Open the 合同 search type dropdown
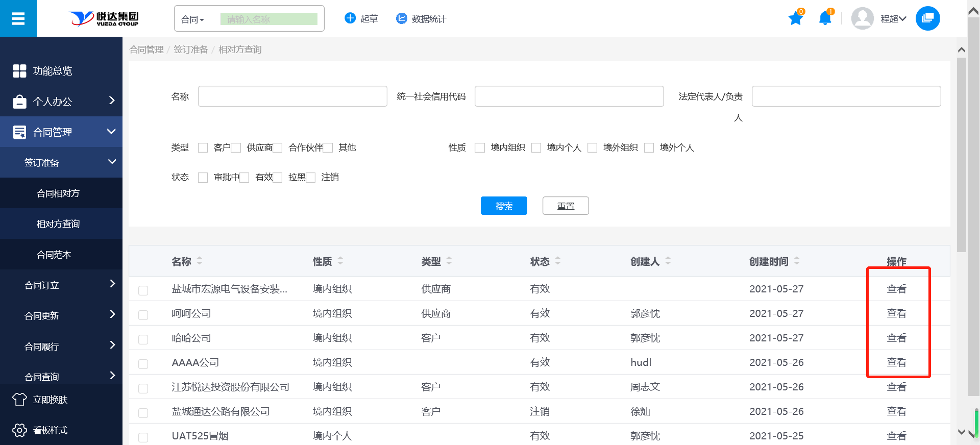 pos(193,19)
